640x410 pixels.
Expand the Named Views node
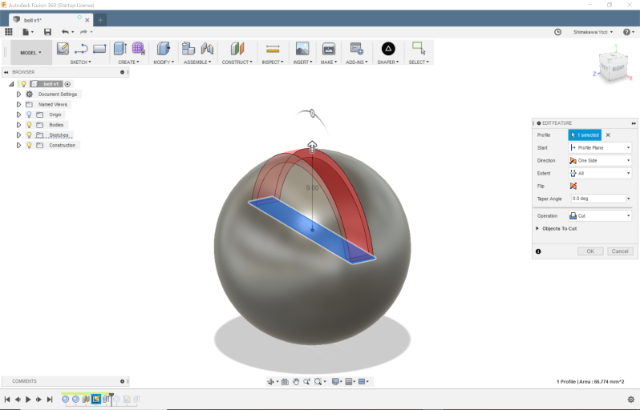(18, 104)
